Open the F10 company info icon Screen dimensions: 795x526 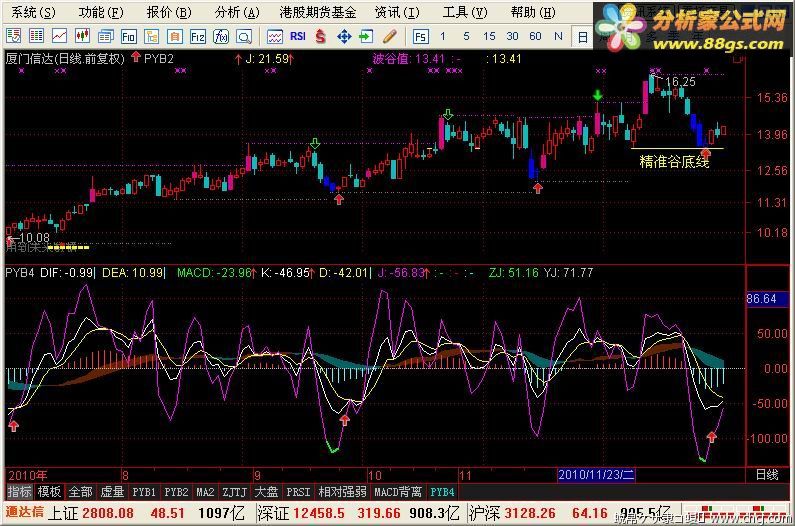[x=129, y=36]
